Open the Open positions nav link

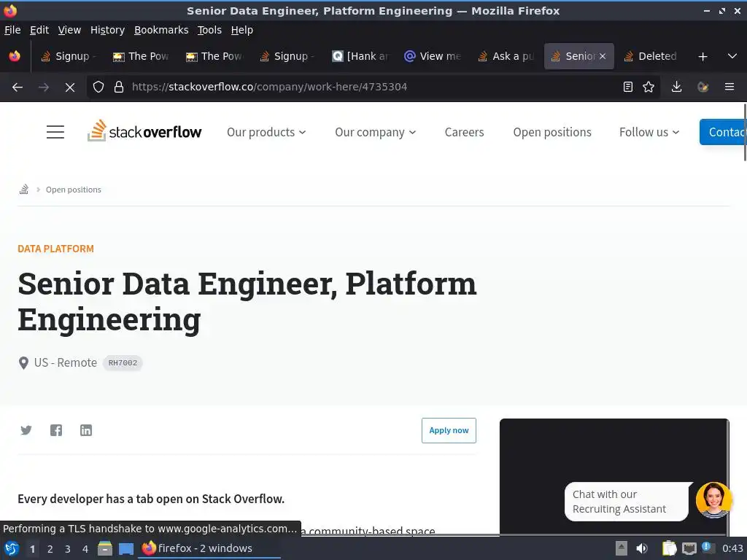(x=552, y=132)
